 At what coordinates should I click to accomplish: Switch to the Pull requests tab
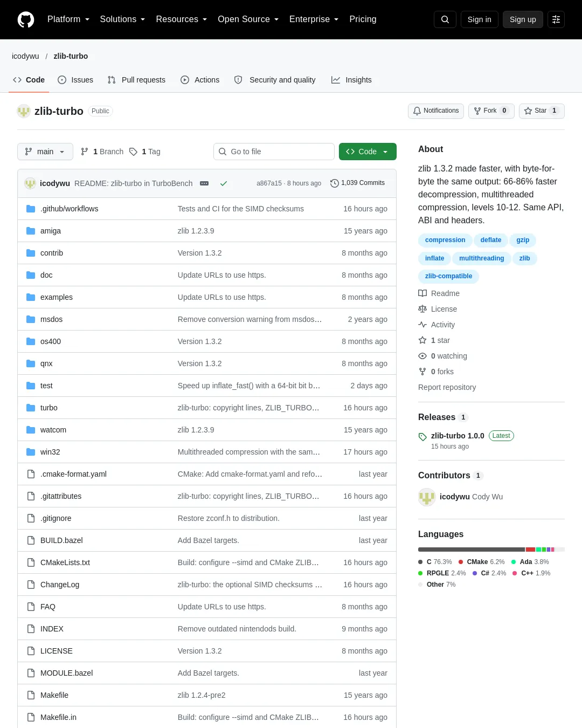coord(136,80)
